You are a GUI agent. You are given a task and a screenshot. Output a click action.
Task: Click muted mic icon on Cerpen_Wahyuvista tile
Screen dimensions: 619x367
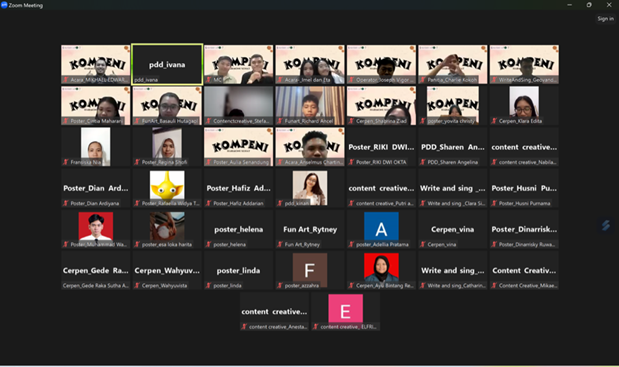pyautogui.click(x=137, y=285)
